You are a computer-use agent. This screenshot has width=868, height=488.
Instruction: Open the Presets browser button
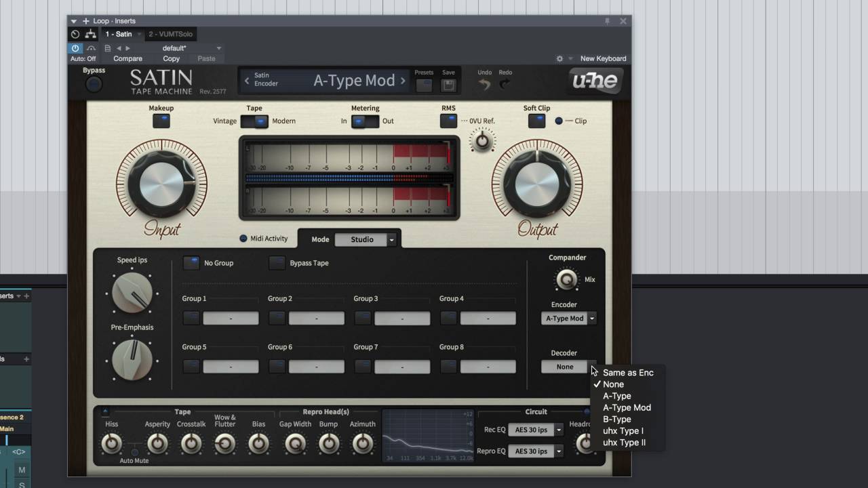click(x=424, y=85)
